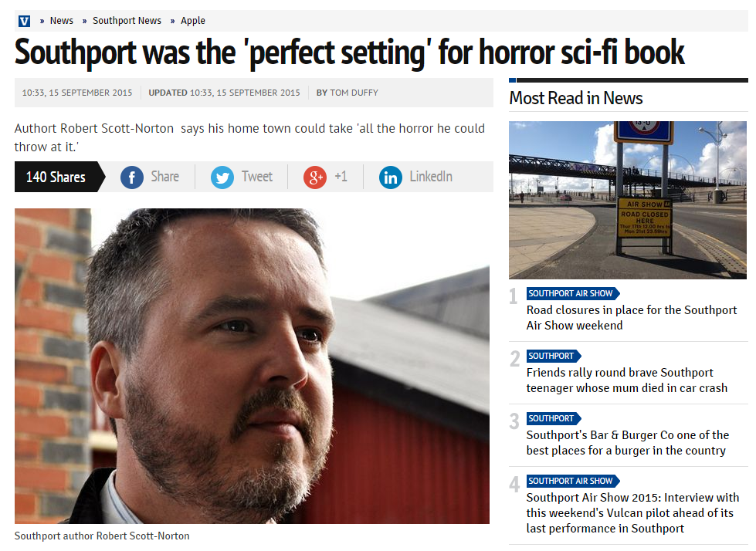
Task: Click the Tweet label
Action: 257,177
